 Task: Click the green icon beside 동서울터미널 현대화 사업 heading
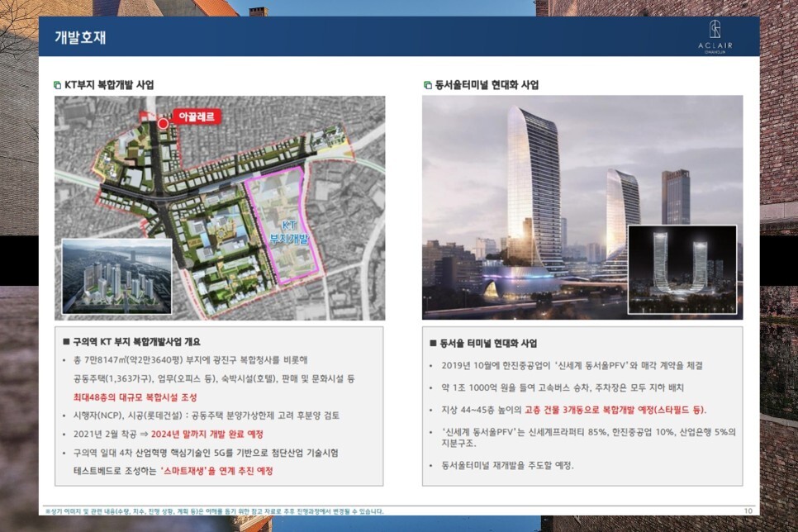tap(428, 85)
